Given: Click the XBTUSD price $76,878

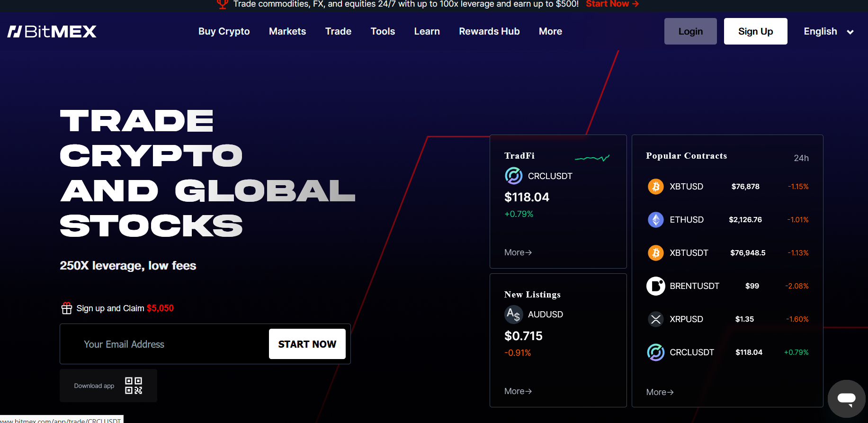Looking at the screenshot, I should tap(745, 187).
